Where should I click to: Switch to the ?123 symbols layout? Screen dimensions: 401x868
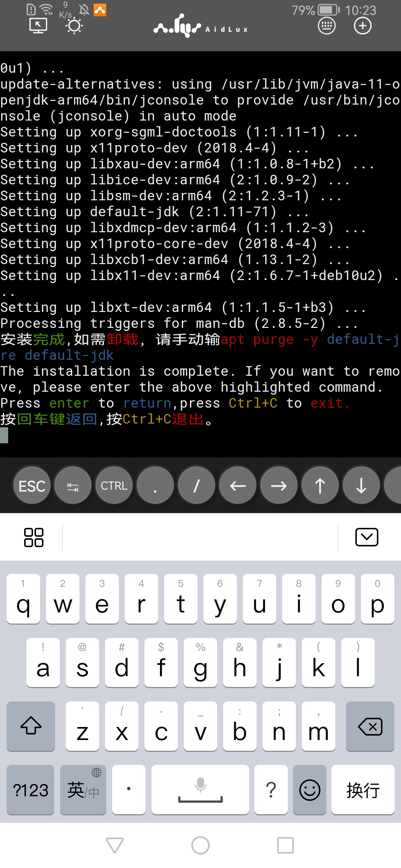[30, 790]
